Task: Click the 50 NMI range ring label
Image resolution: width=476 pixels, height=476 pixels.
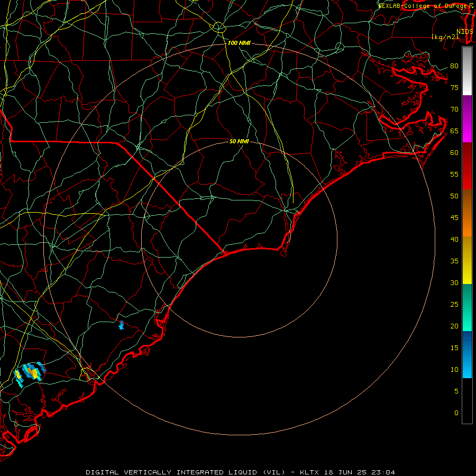Action: (239, 141)
